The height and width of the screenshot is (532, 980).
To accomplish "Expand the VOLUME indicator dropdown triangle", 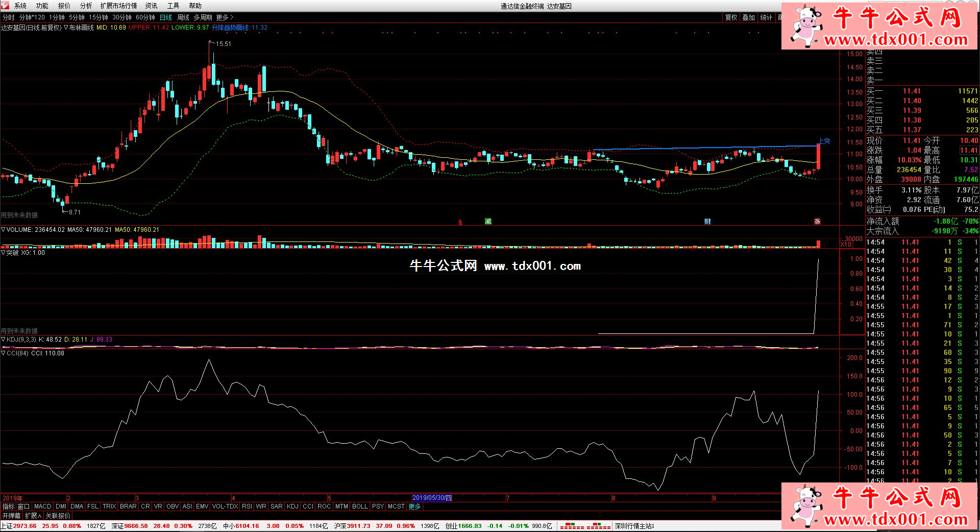I will pyautogui.click(x=3, y=230).
